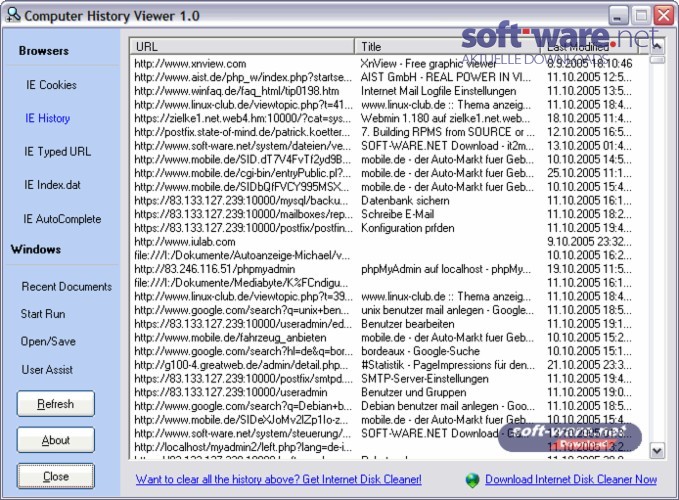Viewport: 679px width, 500px height.
Task: Follow the 'Get Internet Disk Cleaner' link
Action: pos(278,480)
